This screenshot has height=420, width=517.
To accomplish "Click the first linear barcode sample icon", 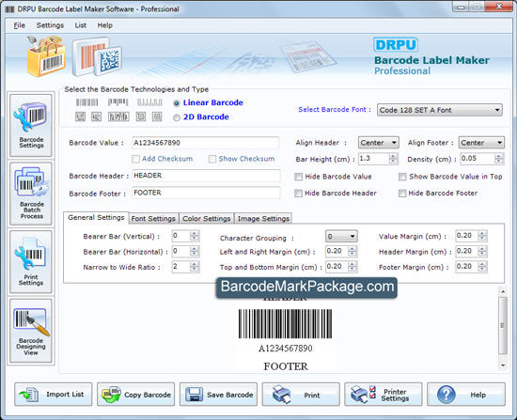I will 86,102.
